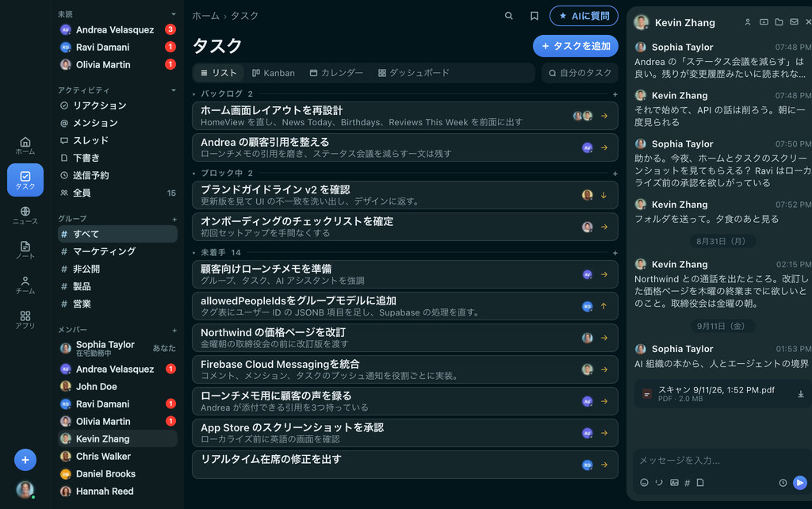The width and height of the screenshot is (812, 509).
Task: Collapse the 未読 section in the sidebar
Action: coord(174,14)
